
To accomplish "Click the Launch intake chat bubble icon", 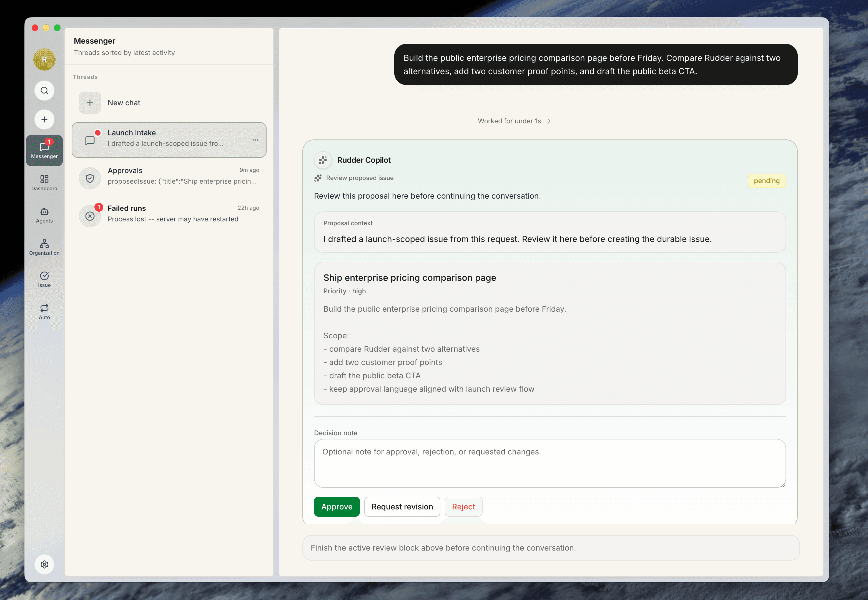I will click(90, 141).
